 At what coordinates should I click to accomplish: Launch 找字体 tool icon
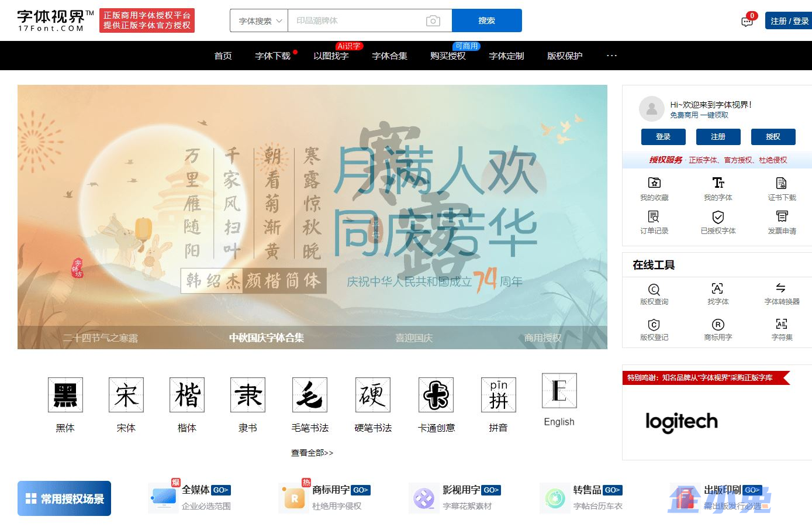(x=717, y=288)
